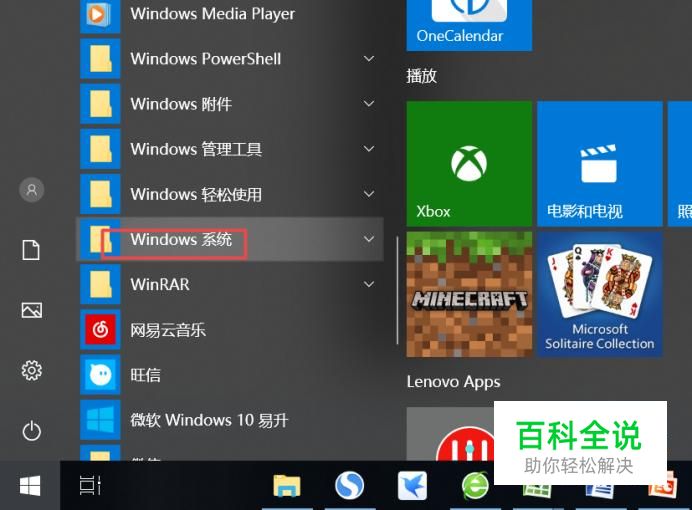The height and width of the screenshot is (510, 692).
Task: Open the 电影和电视 tile
Action: point(600,164)
